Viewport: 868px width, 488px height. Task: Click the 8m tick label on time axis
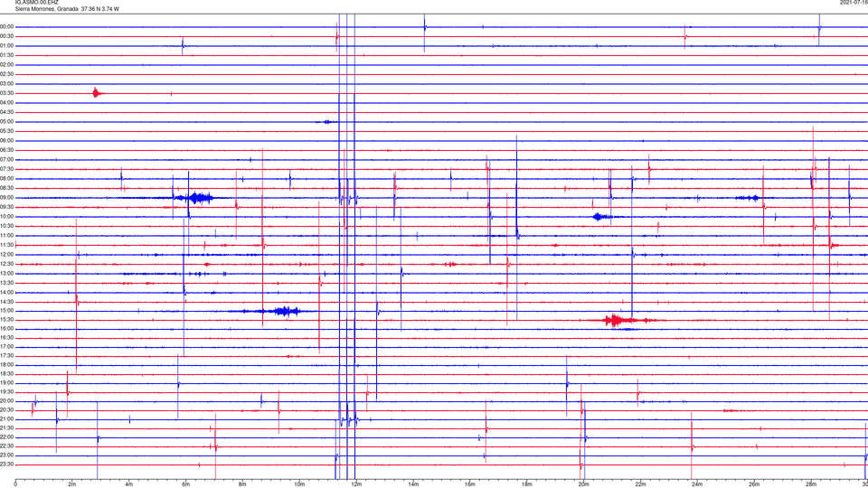[x=242, y=484]
